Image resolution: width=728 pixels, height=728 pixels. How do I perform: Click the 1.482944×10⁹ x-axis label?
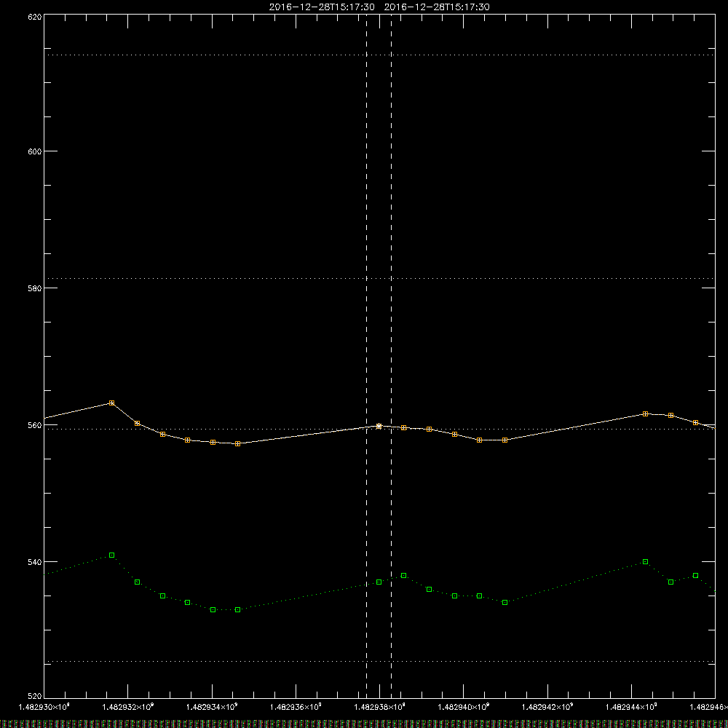[x=631, y=707]
